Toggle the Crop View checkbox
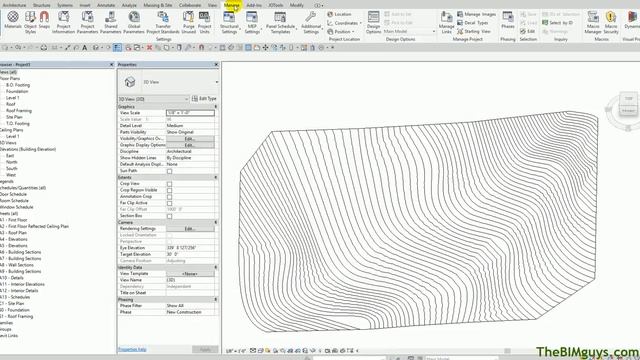This screenshot has width=640, height=360. 169,184
